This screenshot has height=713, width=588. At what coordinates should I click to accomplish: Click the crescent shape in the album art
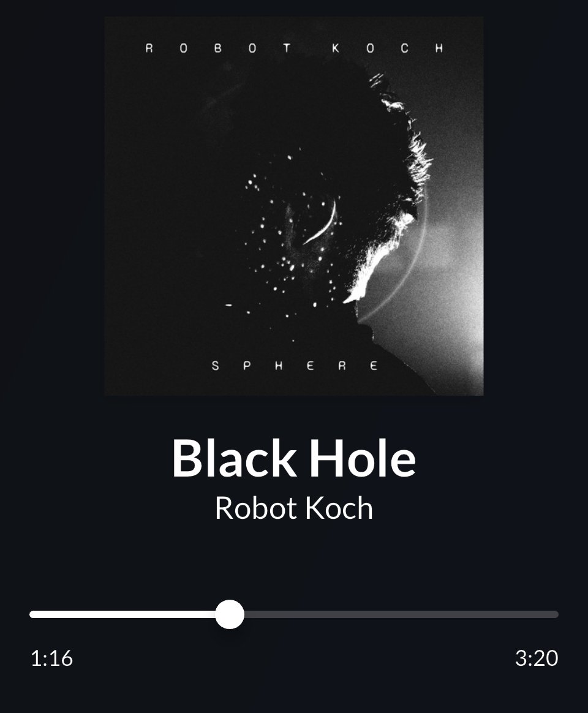(x=322, y=222)
